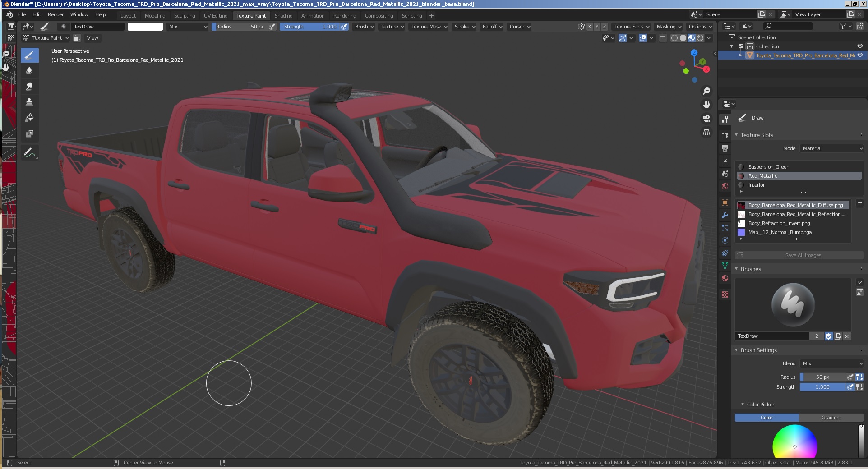
Task: Open the Brush dropdown
Action: (x=364, y=27)
